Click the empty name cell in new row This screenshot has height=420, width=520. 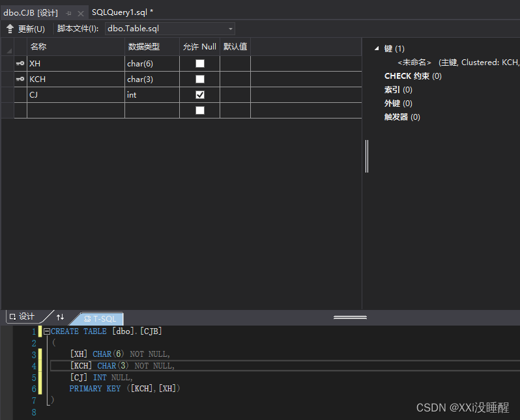click(76, 111)
